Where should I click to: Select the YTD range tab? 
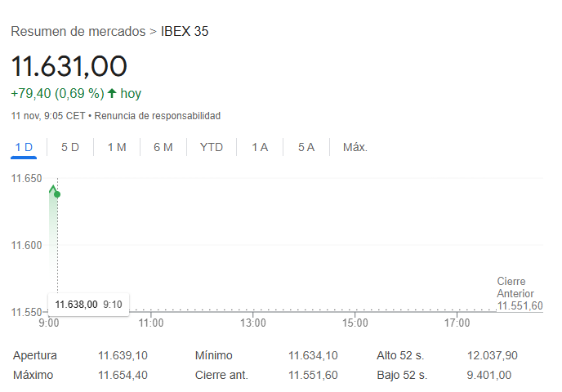click(x=212, y=147)
